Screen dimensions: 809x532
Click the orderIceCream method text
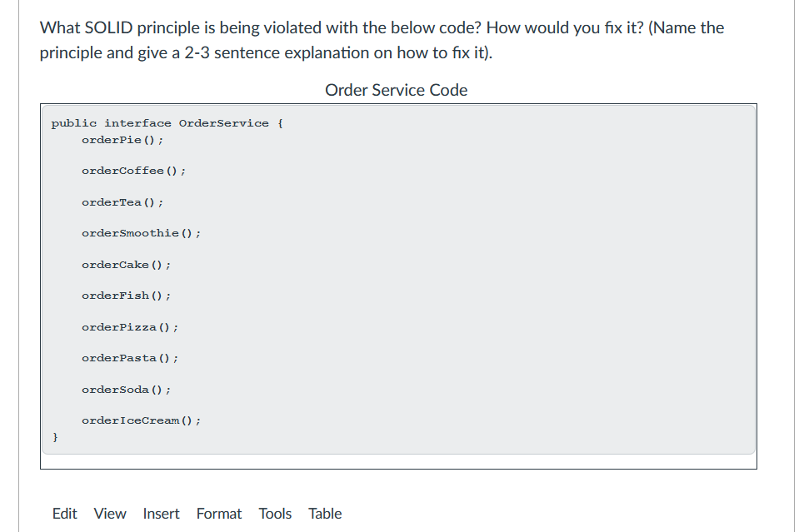[x=140, y=420]
